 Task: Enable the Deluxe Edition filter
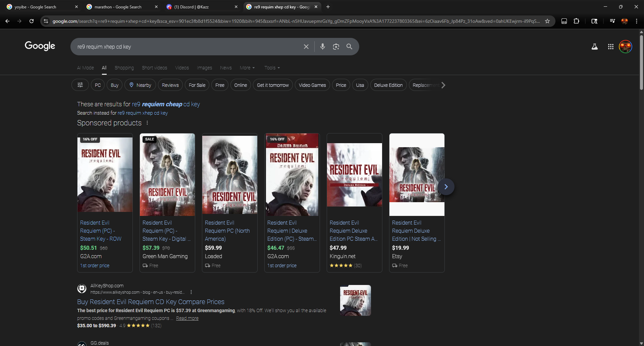[x=388, y=85]
